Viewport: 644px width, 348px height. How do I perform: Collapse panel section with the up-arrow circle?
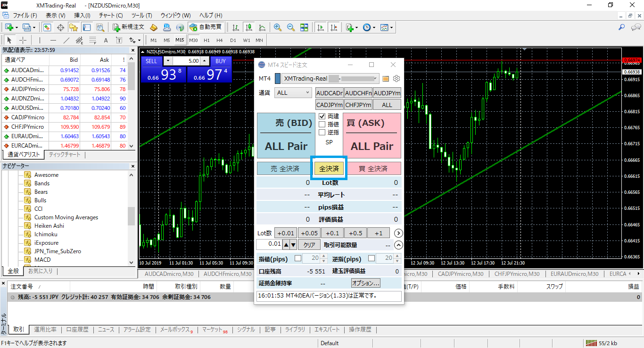398,245
